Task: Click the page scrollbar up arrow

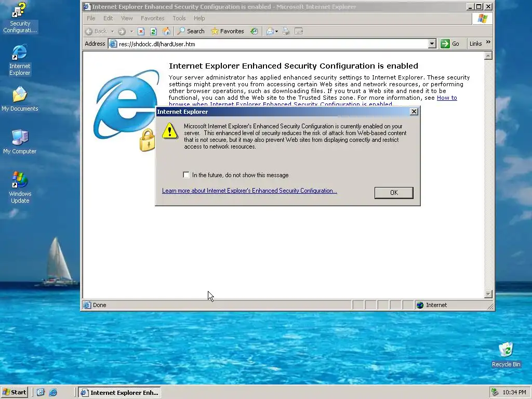Action: point(488,56)
